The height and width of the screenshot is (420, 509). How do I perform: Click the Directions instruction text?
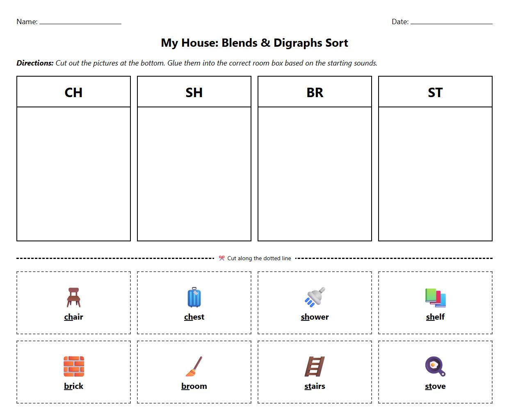pos(197,63)
